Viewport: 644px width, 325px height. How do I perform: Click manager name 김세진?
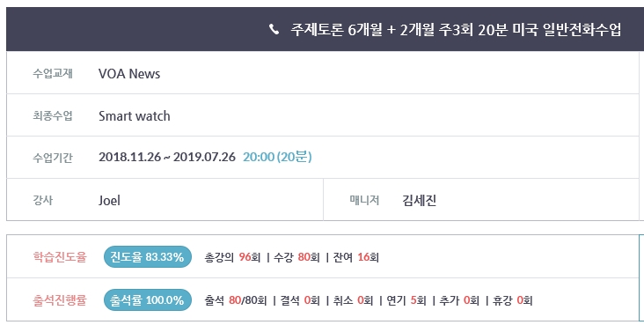pos(420,200)
